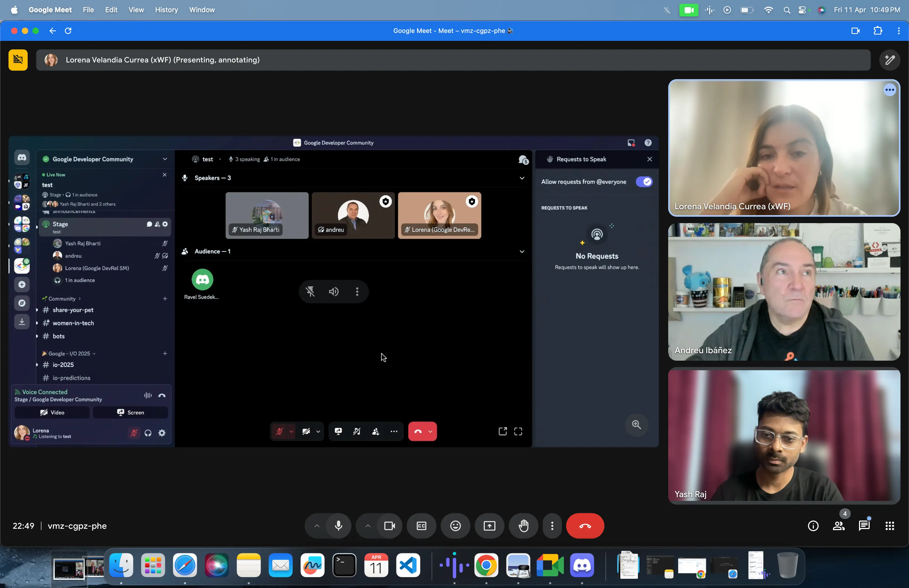Open Discord user settings gear beside Lorena

point(162,433)
